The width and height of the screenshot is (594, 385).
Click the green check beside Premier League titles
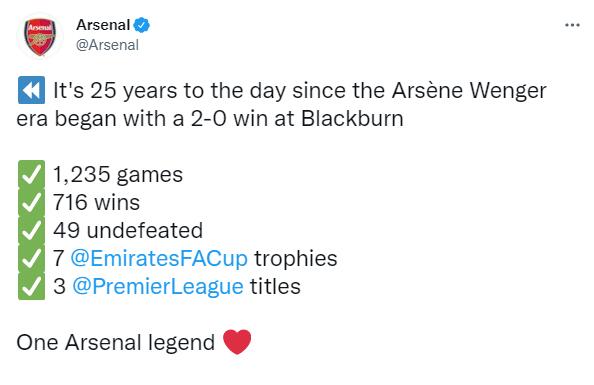[31, 286]
